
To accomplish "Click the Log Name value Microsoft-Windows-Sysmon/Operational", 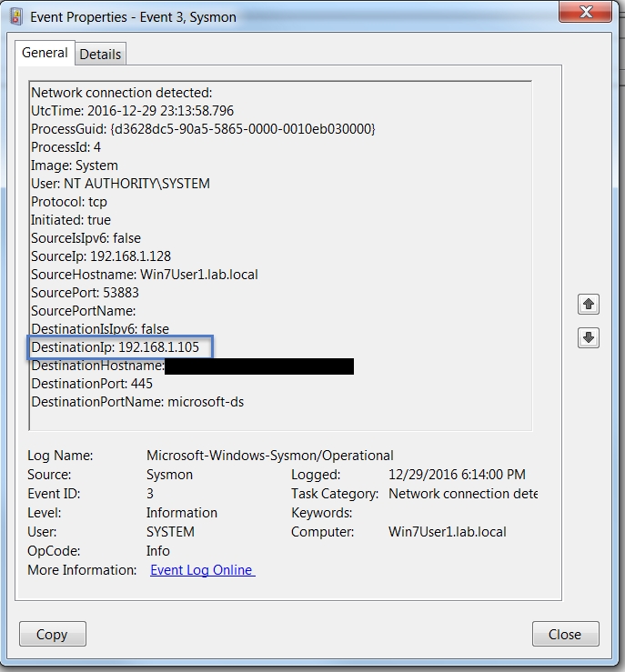I will coord(269,456).
